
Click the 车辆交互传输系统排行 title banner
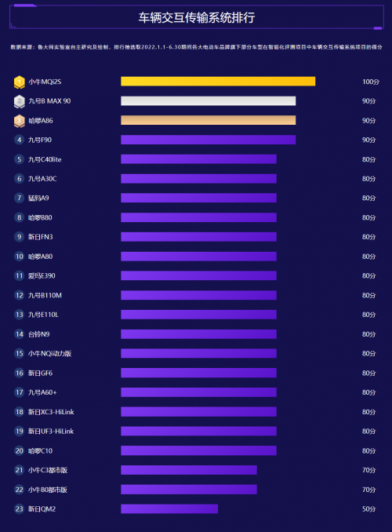(x=197, y=17)
